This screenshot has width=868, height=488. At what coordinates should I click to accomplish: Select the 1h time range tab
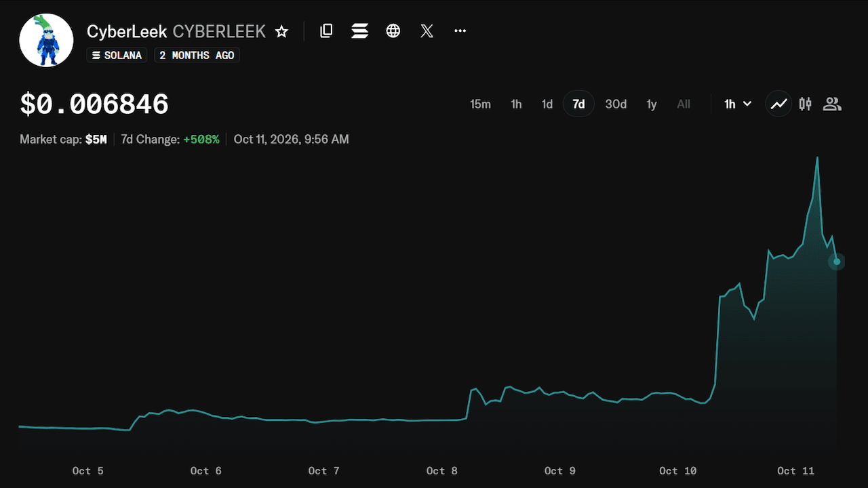[516, 104]
